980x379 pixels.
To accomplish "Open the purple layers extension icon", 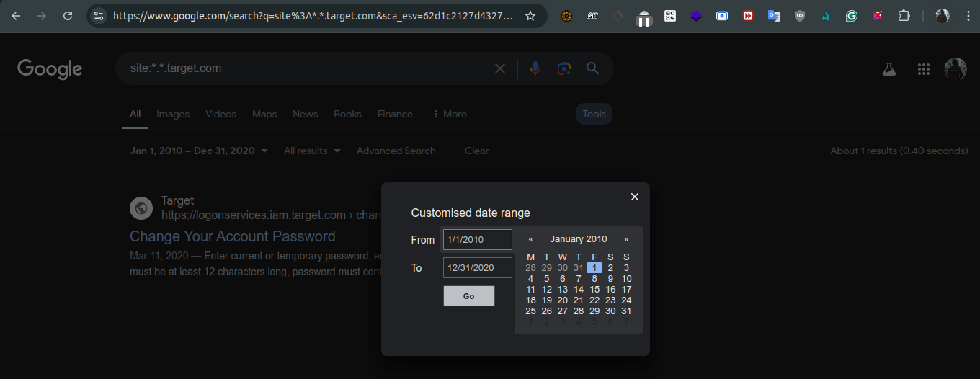I will (696, 15).
